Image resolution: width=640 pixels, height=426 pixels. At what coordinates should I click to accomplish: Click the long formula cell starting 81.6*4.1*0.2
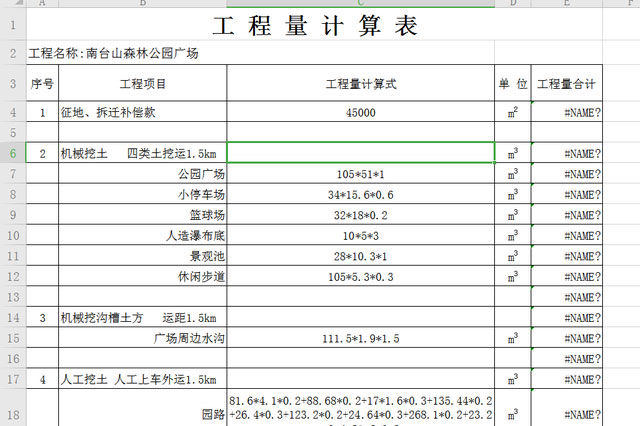tap(360, 408)
